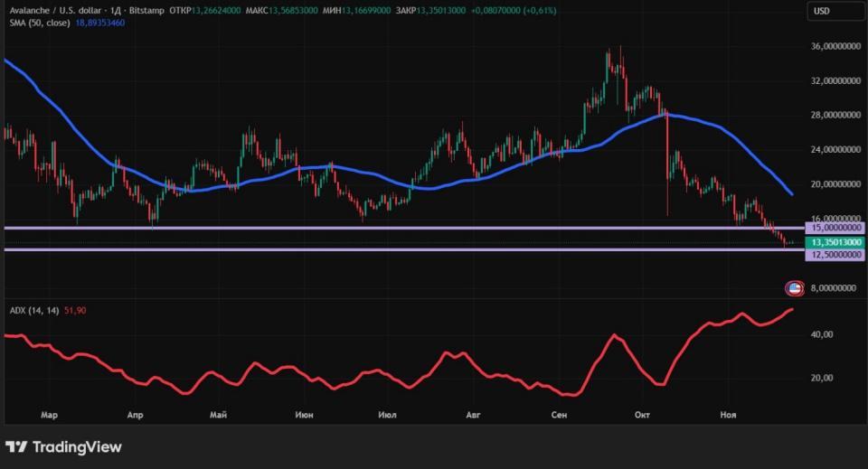Select the SMA (50, close) indicator legend
The image size is (868, 469).
(x=33, y=22)
